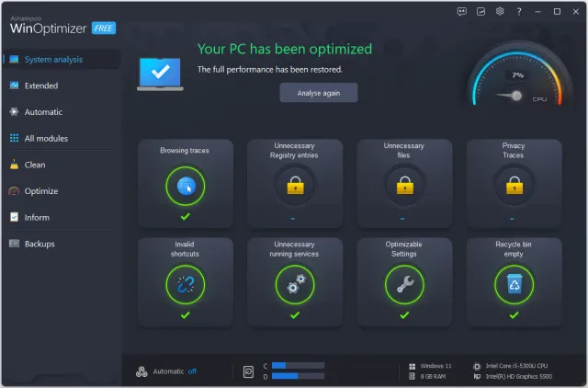Click the optimized PC laptop checkmark image
This screenshot has width=588, height=388.
tap(160, 74)
